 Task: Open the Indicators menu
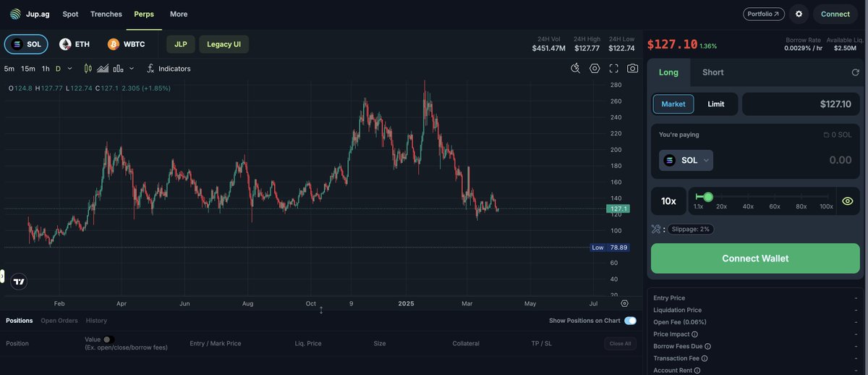pos(169,69)
